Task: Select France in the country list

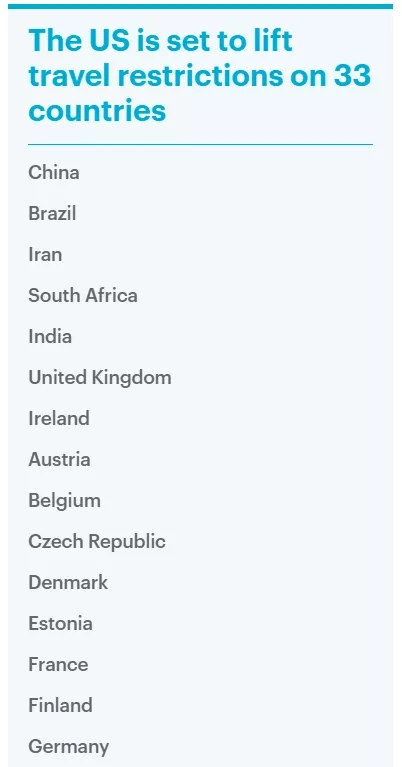Action: click(58, 664)
